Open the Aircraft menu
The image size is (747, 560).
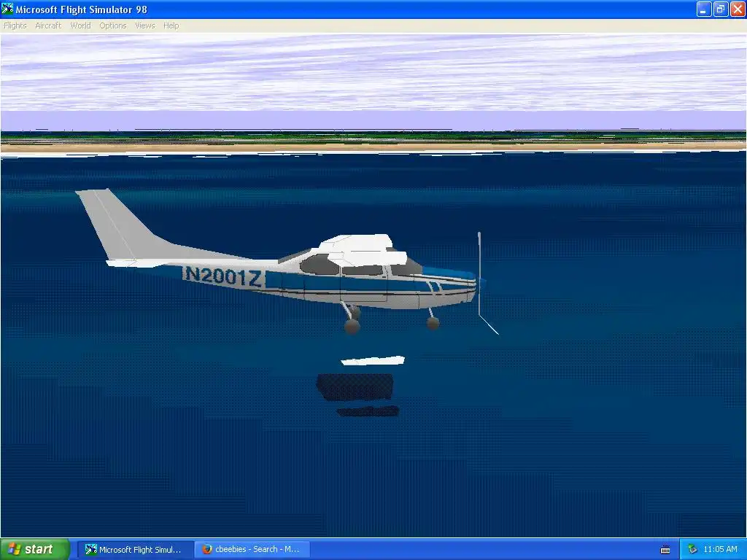[x=48, y=26]
